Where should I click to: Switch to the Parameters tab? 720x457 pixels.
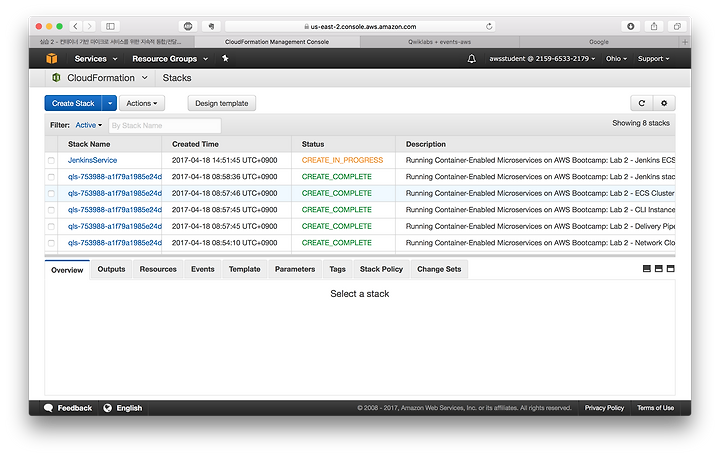click(295, 269)
